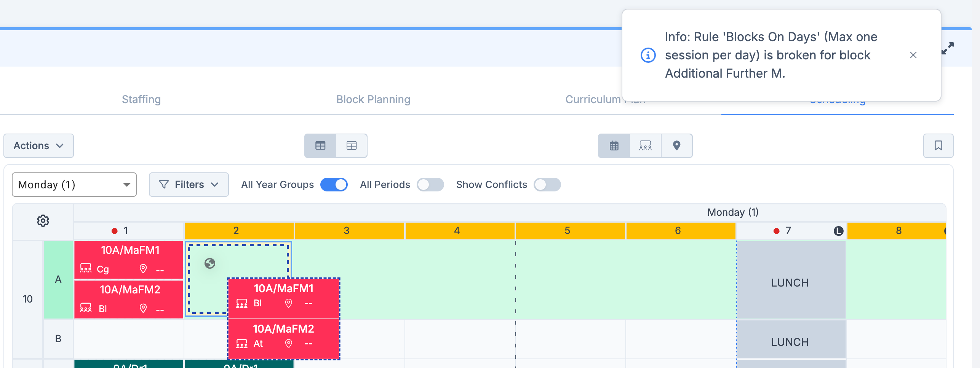Screen dimensions: 980x368
Task: Click the grid settings gear icon
Action: tap(43, 221)
